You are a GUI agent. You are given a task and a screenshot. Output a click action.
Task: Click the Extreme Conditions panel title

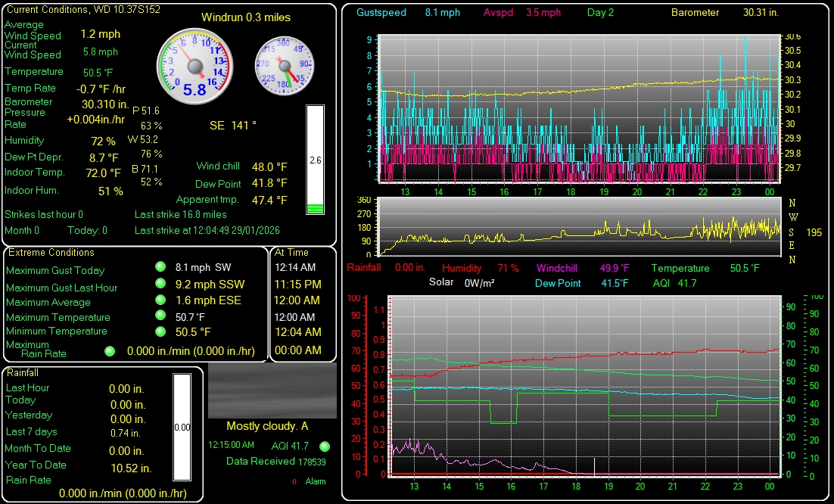(x=51, y=253)
